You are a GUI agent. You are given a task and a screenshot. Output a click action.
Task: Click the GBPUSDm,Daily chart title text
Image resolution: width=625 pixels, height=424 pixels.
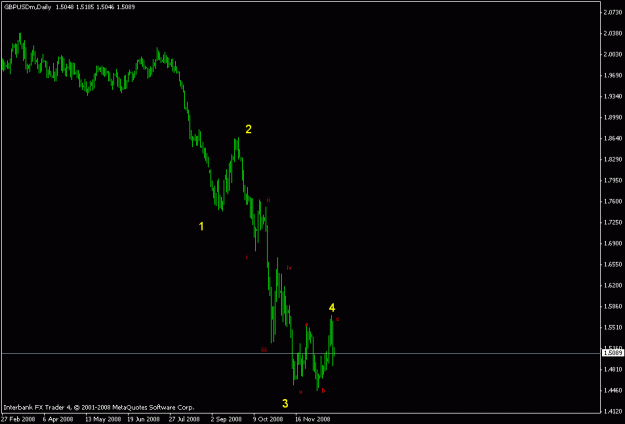[28, 7]
